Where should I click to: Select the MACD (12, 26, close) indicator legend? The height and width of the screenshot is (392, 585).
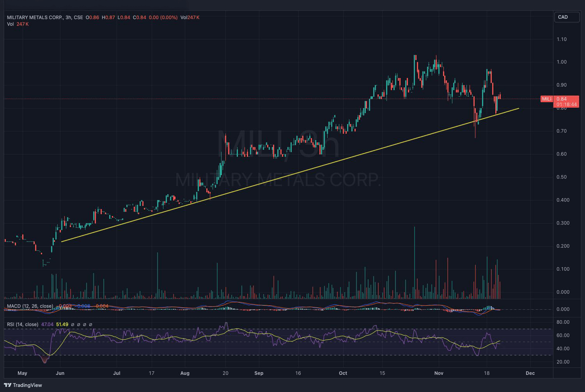pyautogui.click(x=30, y=306)
